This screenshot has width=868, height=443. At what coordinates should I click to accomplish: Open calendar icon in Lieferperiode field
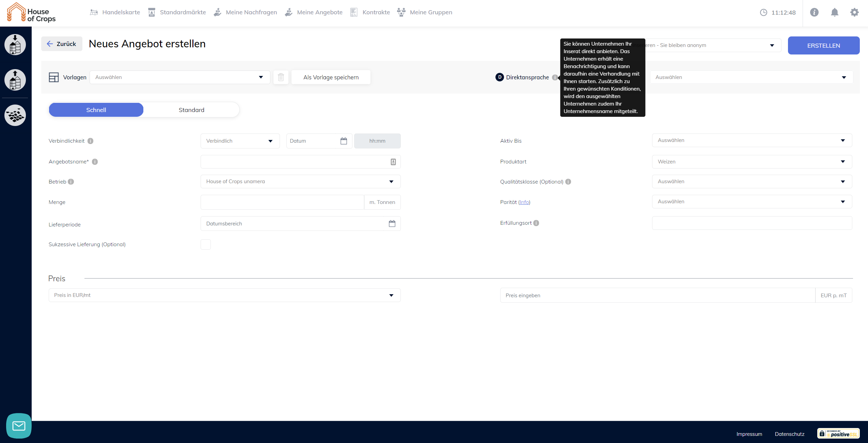click(392, 224)
